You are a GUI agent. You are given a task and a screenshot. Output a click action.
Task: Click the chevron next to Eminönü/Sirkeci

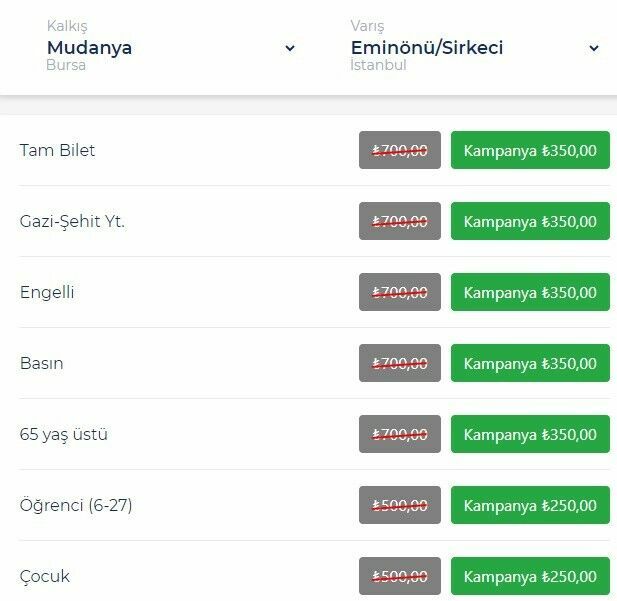click(594, 48)
